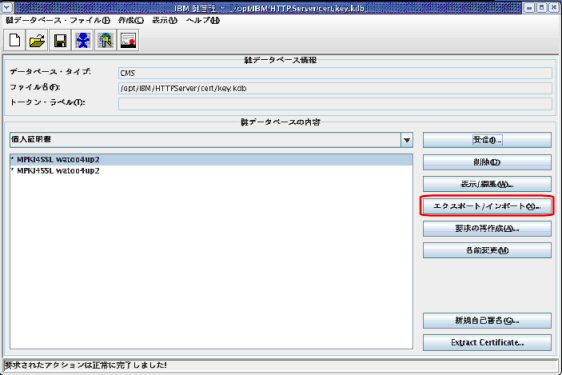
Task: Open a key database with the folder icon
Action: tap(37, 40)
